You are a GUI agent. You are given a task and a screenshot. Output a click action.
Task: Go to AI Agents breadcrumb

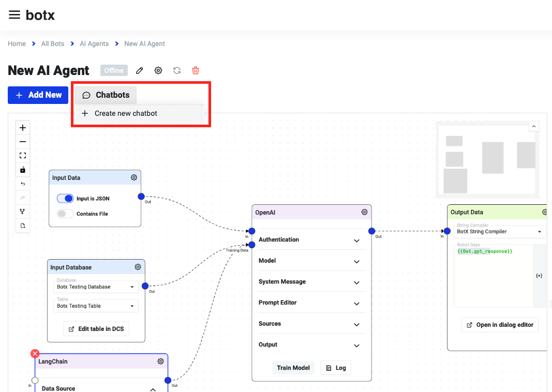tap(94, 44)
